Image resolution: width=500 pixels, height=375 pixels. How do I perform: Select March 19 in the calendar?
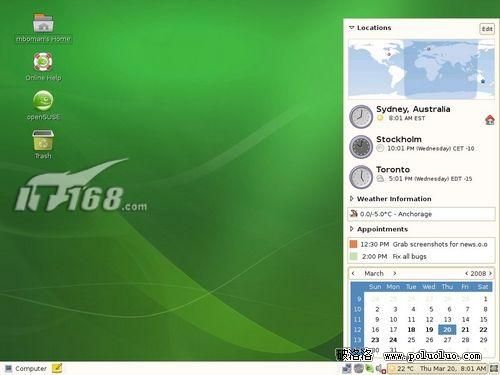click(x=429, y=330)
